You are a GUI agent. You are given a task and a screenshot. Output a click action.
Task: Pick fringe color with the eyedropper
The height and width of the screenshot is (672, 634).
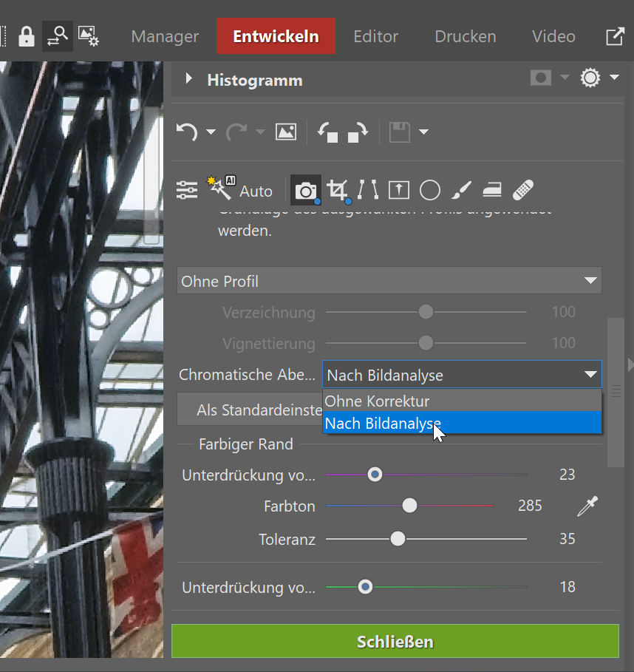pyautogui.click(x=587, y=506)
